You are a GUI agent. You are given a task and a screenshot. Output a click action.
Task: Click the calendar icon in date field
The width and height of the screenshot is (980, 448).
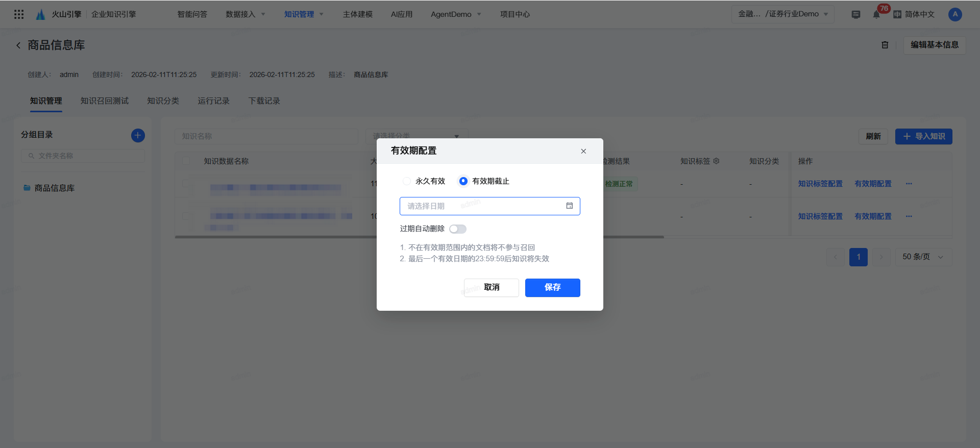pyautogui.click(x=570, y=206)
